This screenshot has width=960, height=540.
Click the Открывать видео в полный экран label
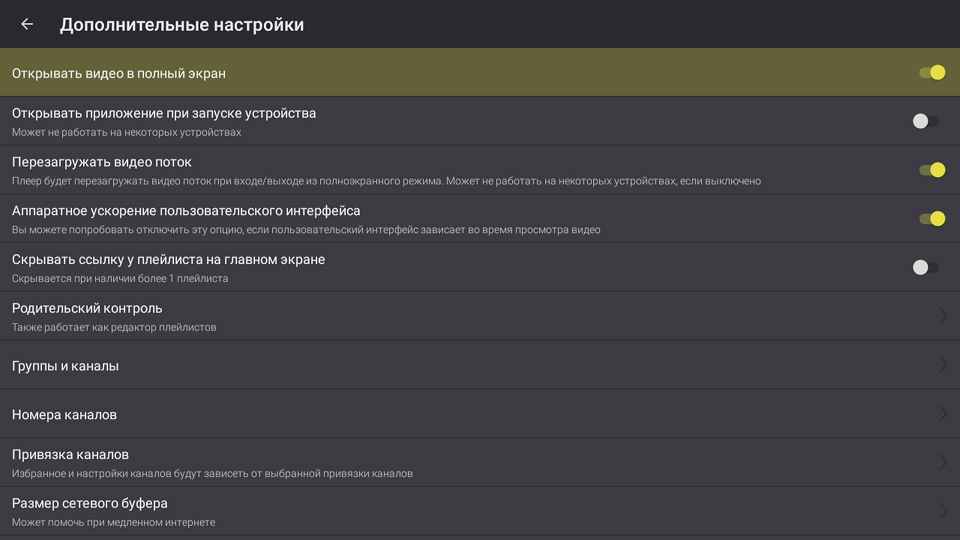(119, 73)
